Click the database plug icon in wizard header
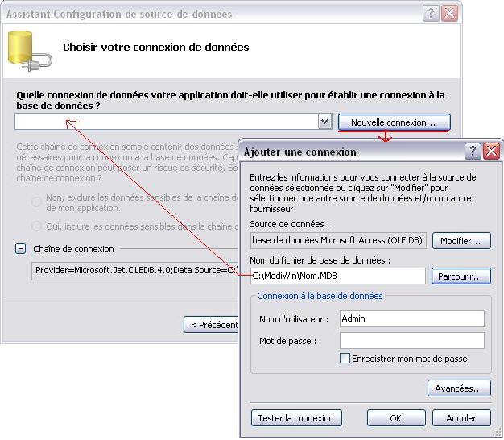This screenshot has height=440, width=504. point(30,51)
